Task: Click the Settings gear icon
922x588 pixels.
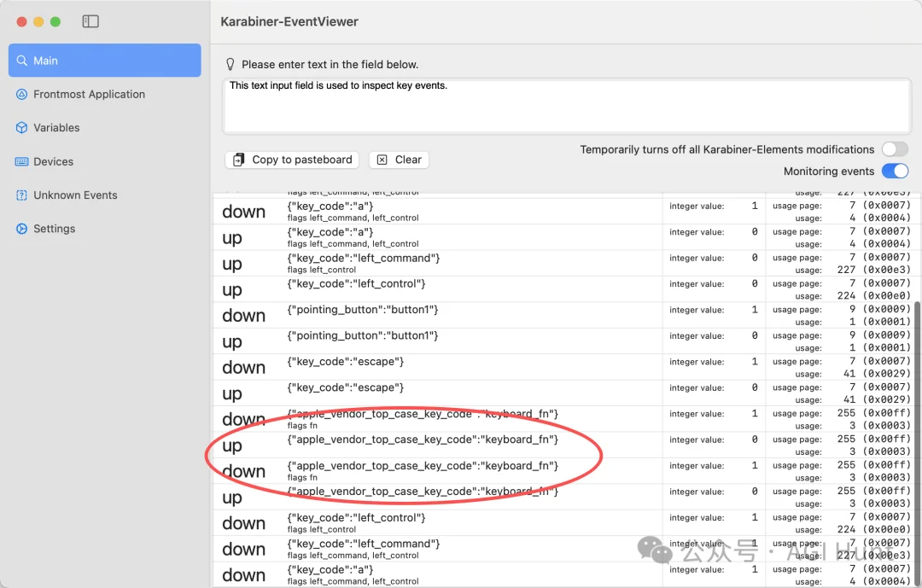Action: pos(22,229)
